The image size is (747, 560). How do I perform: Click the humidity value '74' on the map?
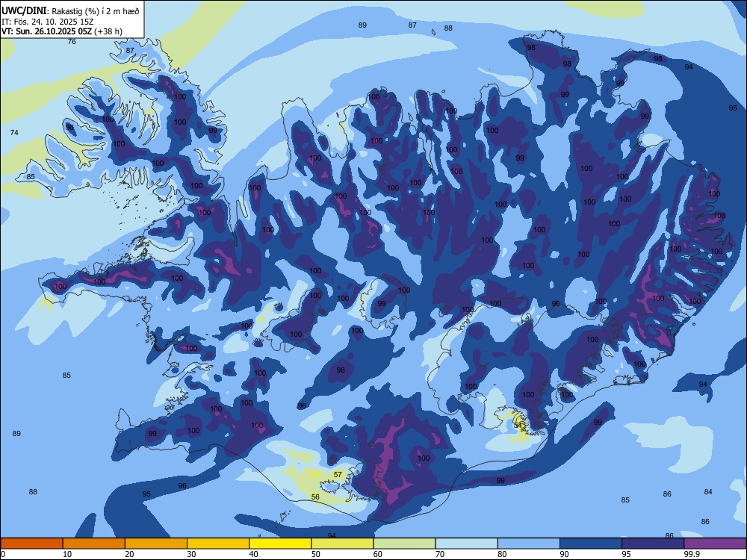coord(14,133)
